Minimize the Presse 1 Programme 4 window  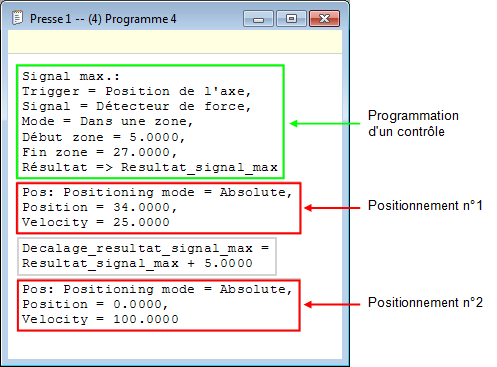pos(258,18)
